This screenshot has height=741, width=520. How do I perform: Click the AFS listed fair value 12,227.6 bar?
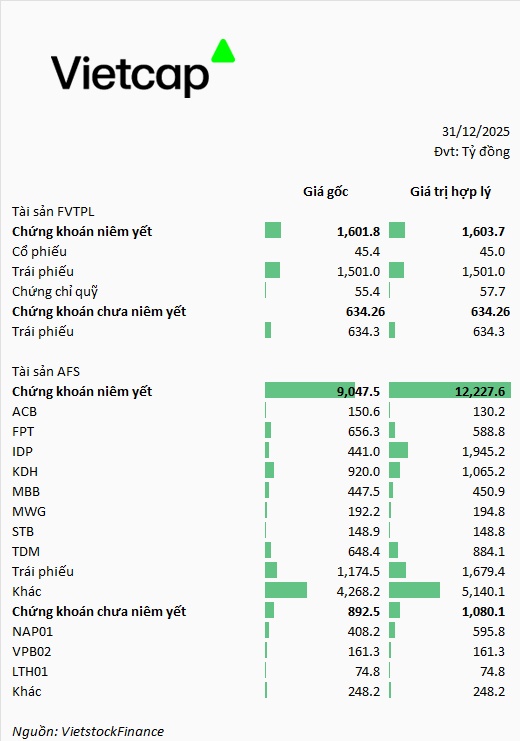450,391
